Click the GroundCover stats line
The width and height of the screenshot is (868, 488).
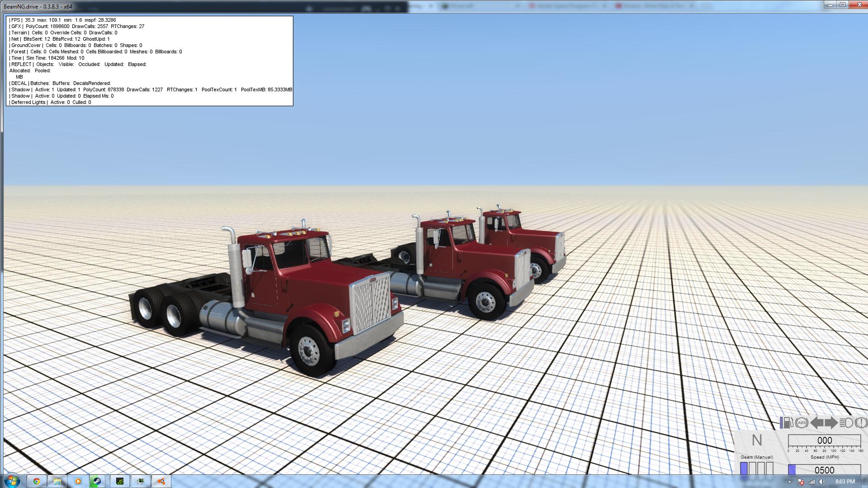pos(76,45)
